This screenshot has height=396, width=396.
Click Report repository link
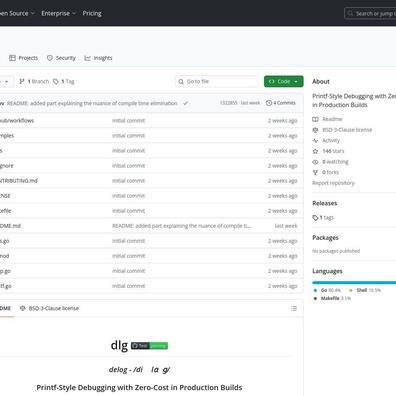[x=333, y=183]
